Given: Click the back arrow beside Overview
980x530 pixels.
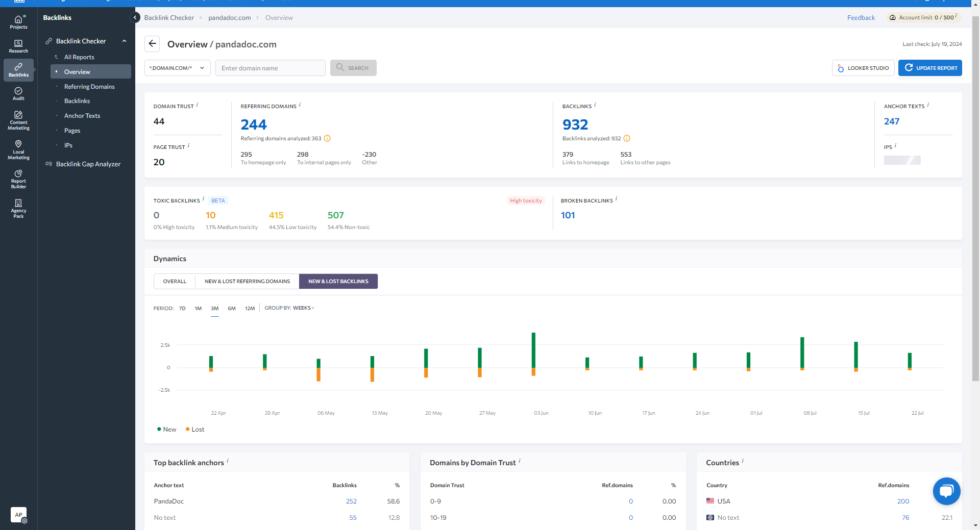Looking at the screenshot, I should 152,44.
